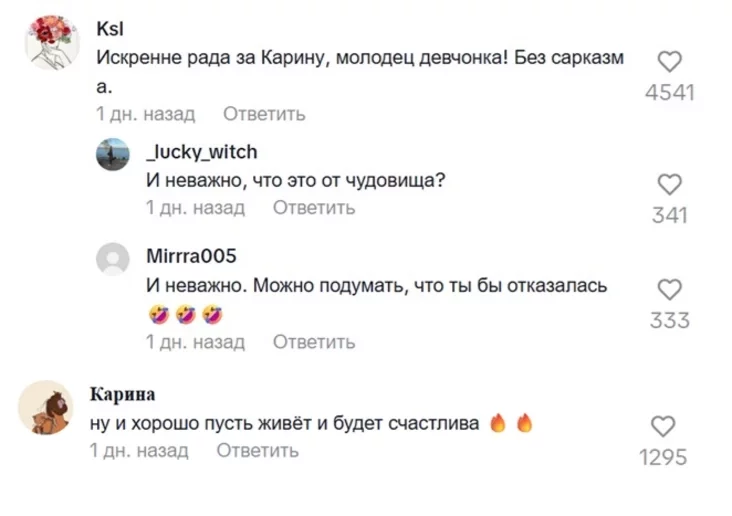Click the 4541 like count
Image resolution: width=732 pixels, height=516 pixels.
click(669, 93)
